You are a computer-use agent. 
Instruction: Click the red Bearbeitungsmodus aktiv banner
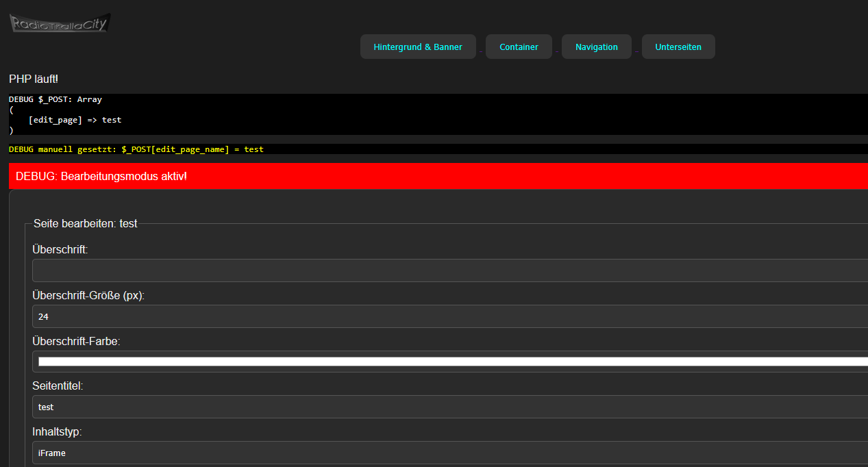tap(438, 176)
